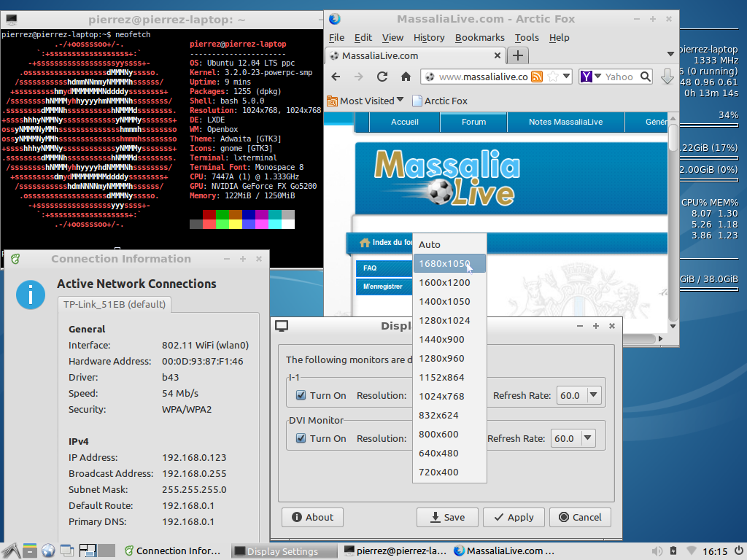Open the file manager from the panel

point(29,551)
